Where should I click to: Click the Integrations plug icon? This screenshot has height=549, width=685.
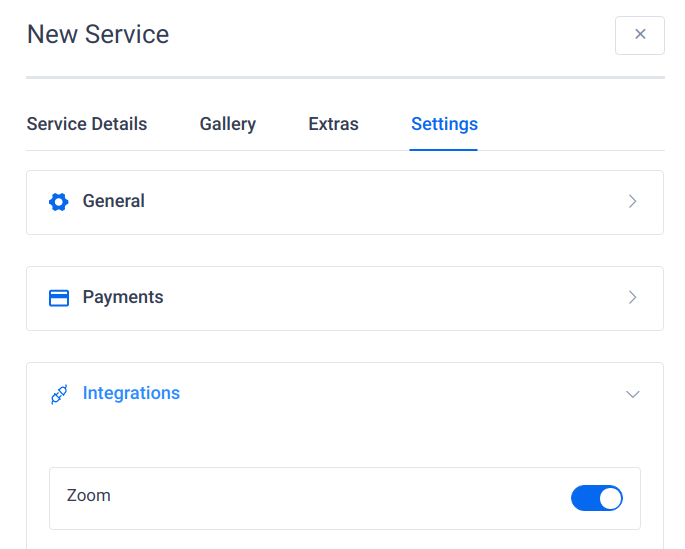click(x=59, y=394)
